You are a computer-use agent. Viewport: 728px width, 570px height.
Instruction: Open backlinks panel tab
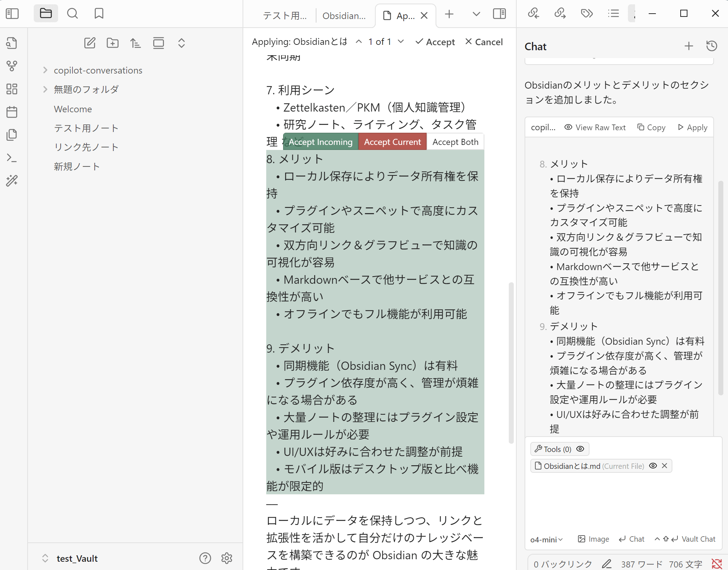[534, 14]
